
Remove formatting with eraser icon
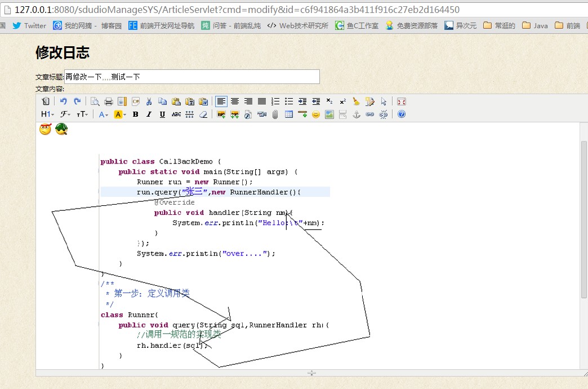[203, 114]
